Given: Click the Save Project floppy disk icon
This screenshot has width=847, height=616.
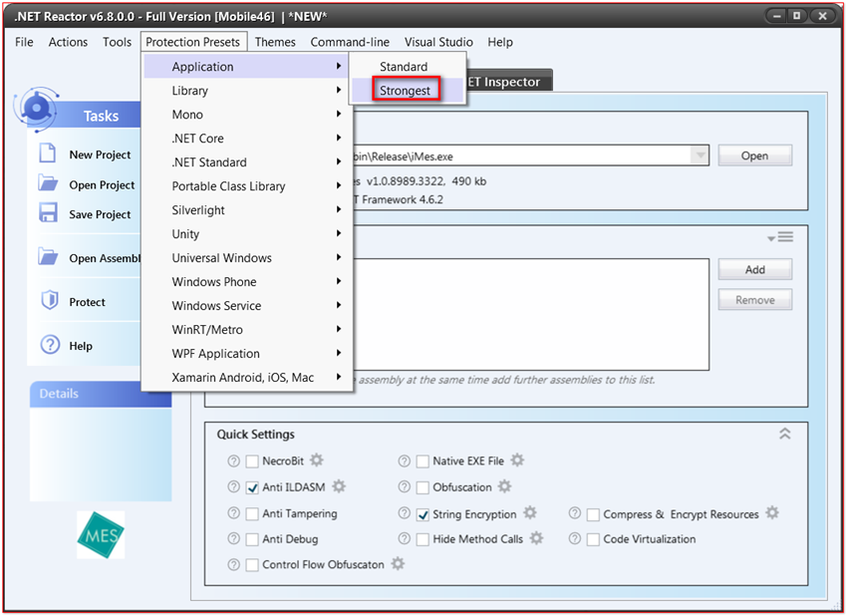Looking at the screenshot, I should click(x=48, y=212).
